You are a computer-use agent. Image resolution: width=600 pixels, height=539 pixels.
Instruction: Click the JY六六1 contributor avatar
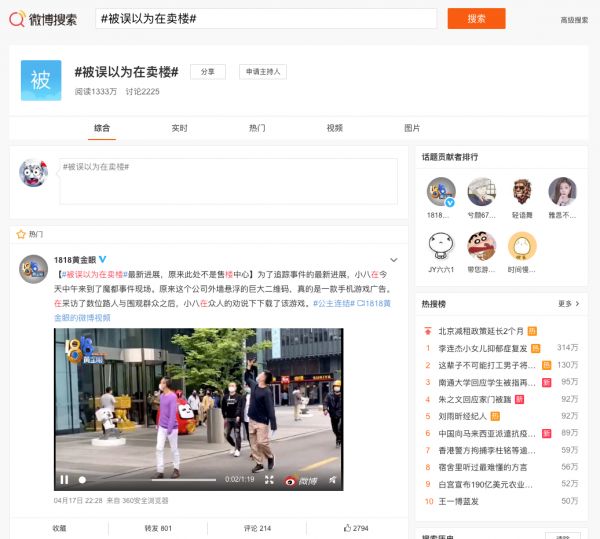(442, 246)
